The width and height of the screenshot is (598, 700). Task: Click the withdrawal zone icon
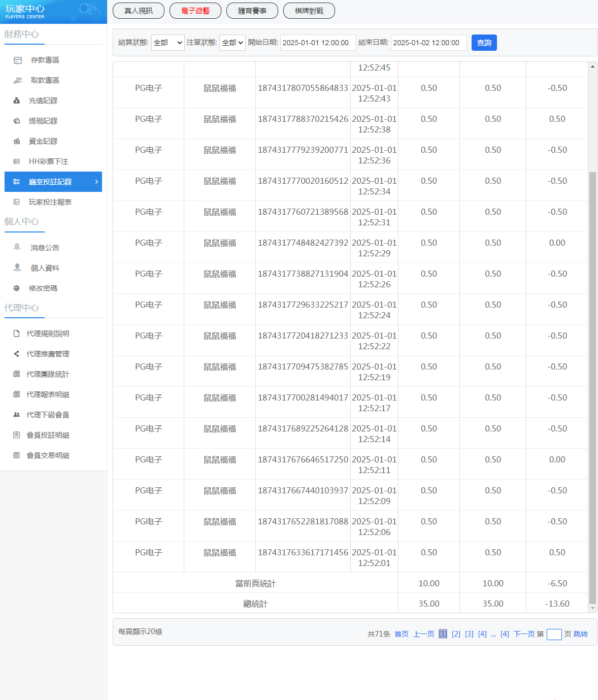tap(18, 81)
